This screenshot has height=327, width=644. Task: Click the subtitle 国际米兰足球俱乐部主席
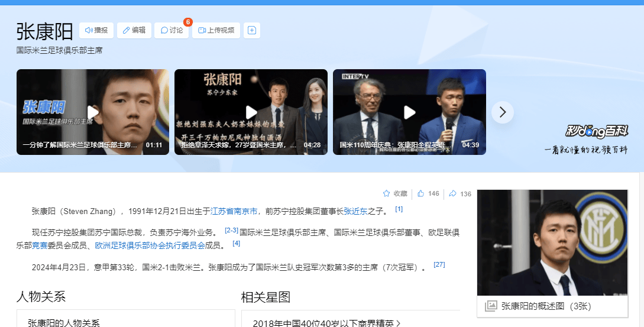(60, 50)
